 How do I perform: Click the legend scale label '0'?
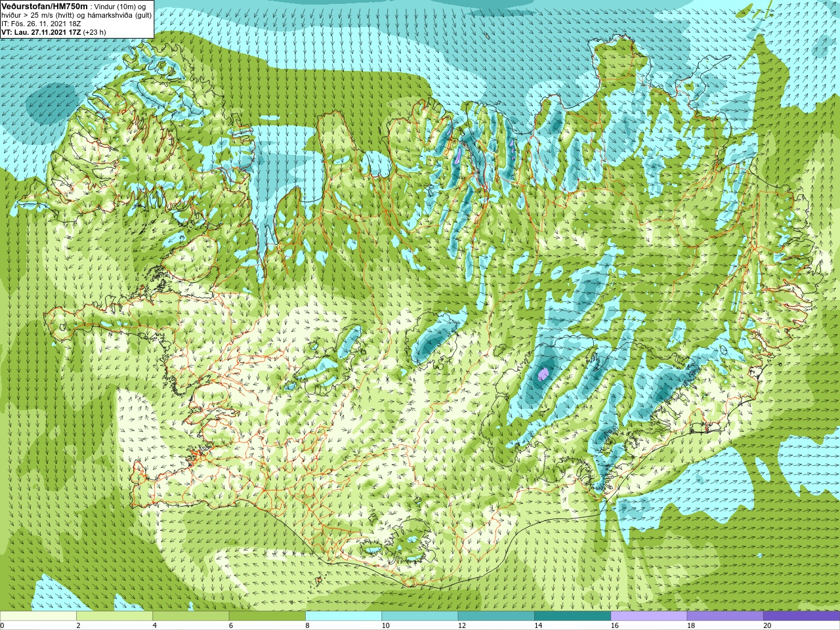2,625
